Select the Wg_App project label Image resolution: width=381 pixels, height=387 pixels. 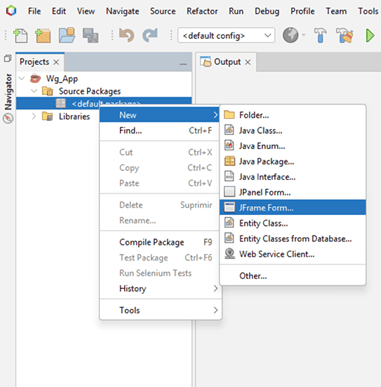coord(62,79)
